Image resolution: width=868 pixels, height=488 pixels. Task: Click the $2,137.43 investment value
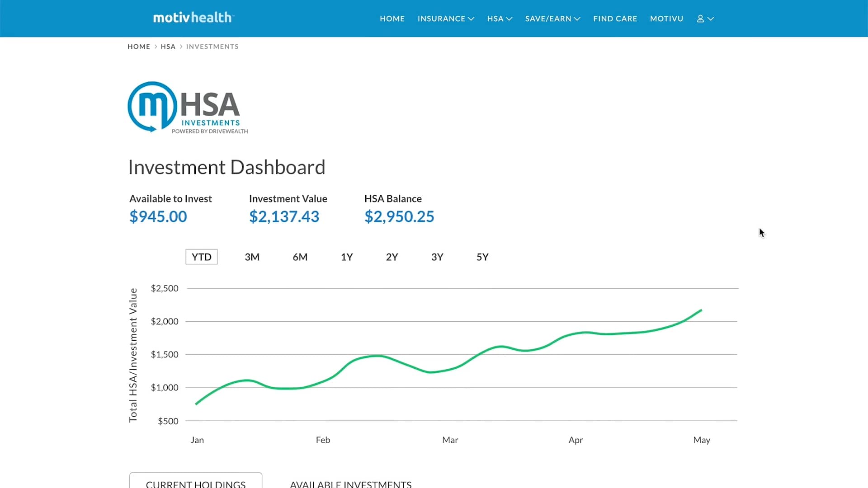coord(284,216)
